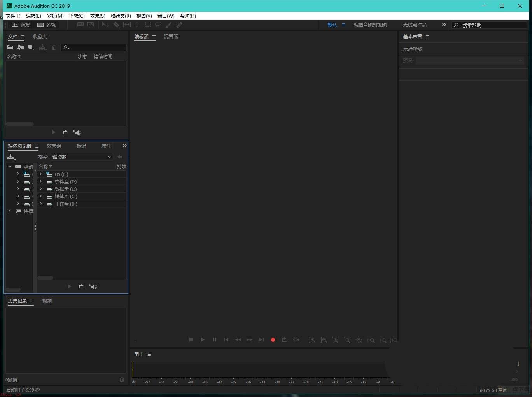Viewport: 532px width, 397px height.
Task: Expand 软件盘 (F:) drive
Action: pyautogui.click(x=40, y=181)
